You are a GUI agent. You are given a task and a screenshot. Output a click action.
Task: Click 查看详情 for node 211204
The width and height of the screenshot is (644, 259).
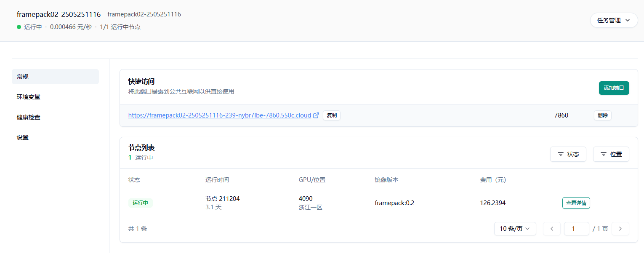[x=576, y=203]
